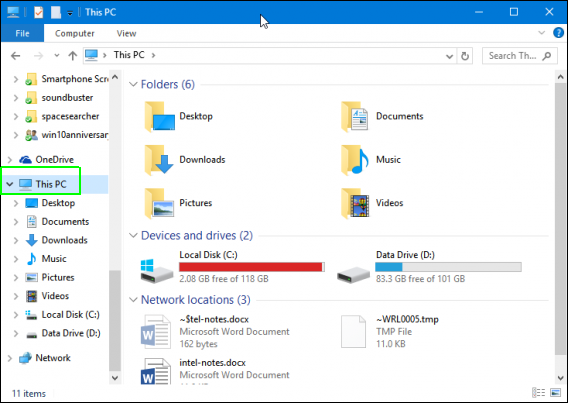Switch to large icons view in the status bar
The width and height of the screenshot is (568, 403).
pos(555,392)
